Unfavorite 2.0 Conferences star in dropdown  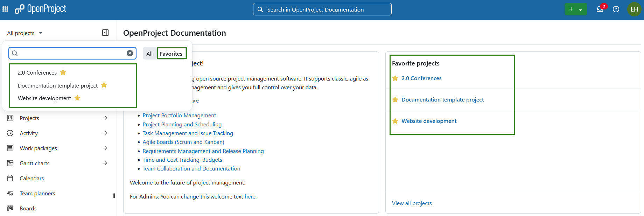[63, 72]
